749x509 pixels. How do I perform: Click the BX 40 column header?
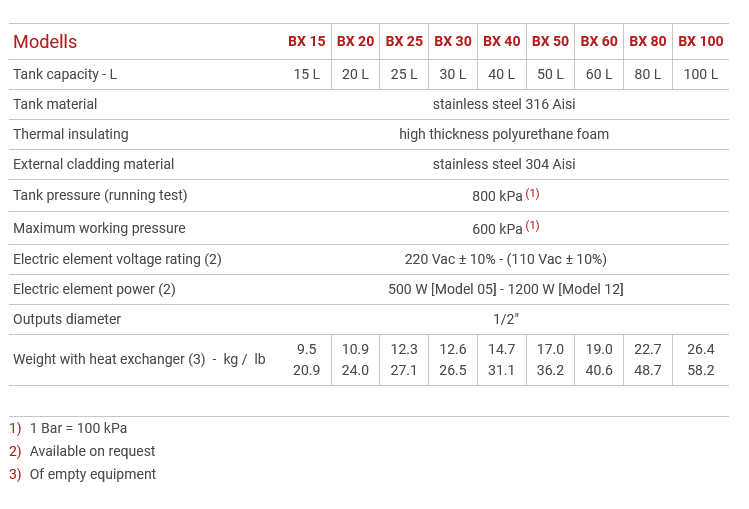(501, 41)
